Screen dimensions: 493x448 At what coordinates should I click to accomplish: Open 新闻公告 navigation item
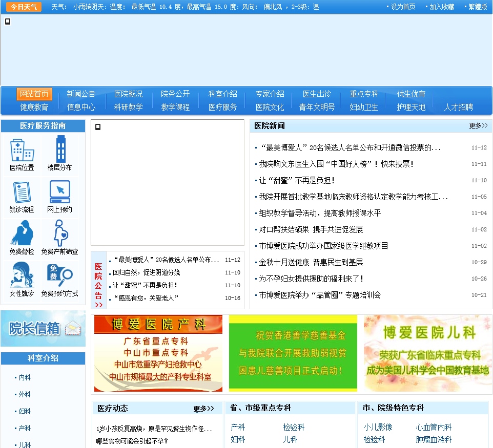[81, 94]
